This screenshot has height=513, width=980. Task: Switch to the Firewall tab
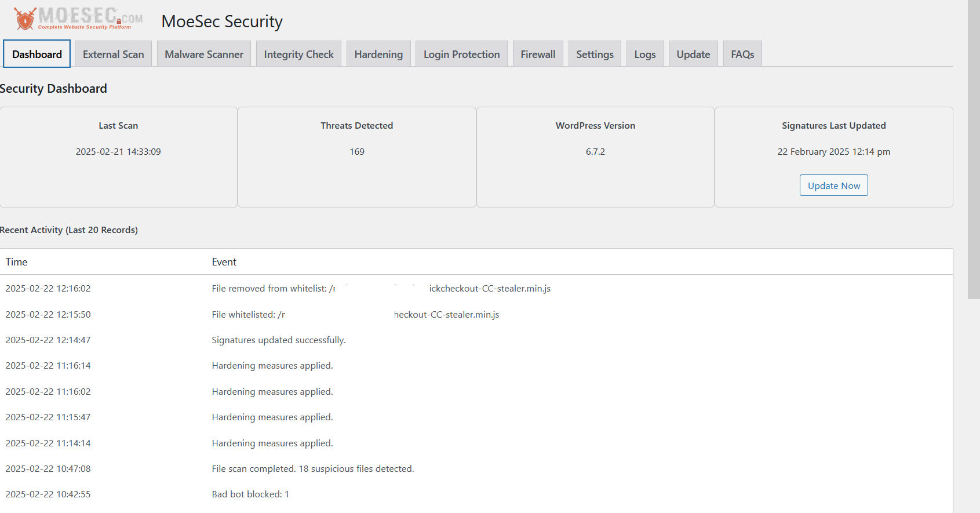click(538, 54)
